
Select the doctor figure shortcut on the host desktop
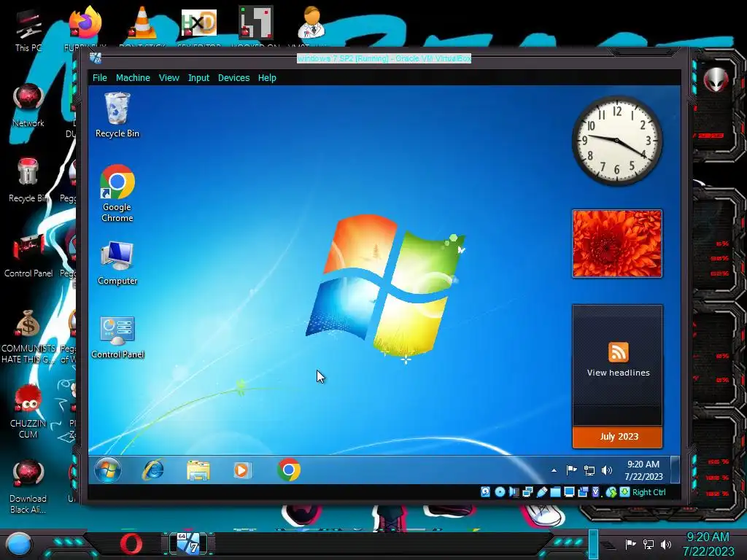(x=311, y=23)
